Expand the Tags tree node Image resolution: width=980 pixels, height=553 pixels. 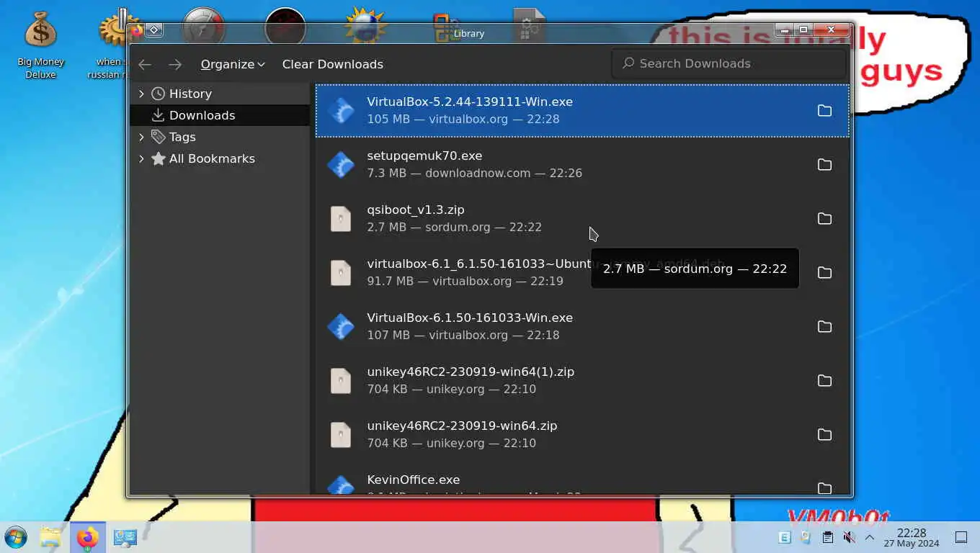pyautogui.click(x=141, y=137)
